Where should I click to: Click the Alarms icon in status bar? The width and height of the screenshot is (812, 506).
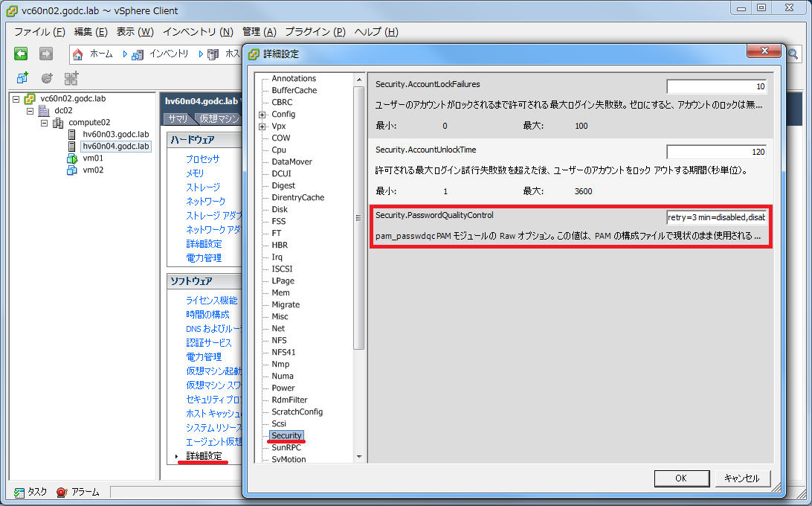tap(62, 492)
